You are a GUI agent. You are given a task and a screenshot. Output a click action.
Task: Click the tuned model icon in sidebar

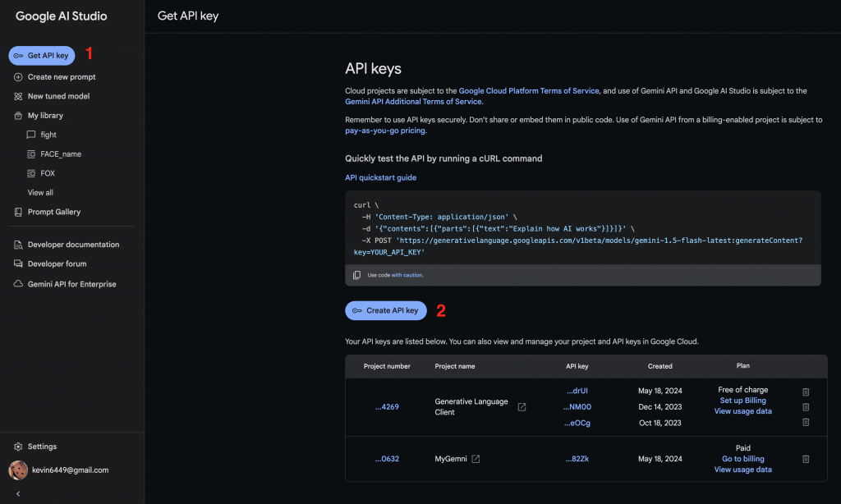coord(18,97)
